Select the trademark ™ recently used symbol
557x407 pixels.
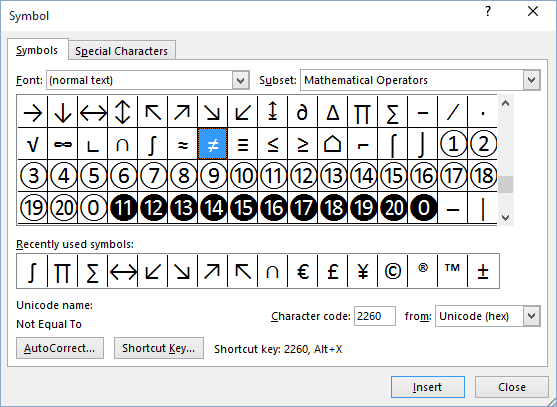453,271
